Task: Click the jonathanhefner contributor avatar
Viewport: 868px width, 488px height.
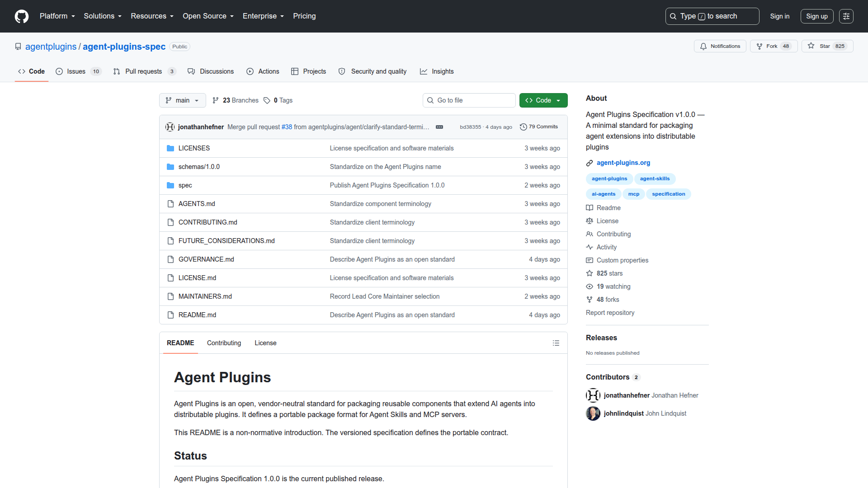Action: click(593, 395)
